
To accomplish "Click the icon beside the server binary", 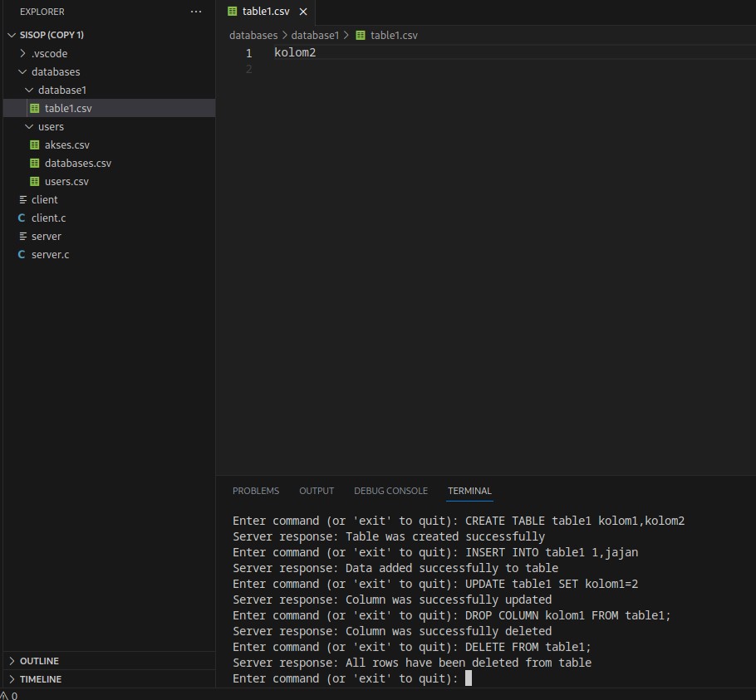I will click(22, 236).
